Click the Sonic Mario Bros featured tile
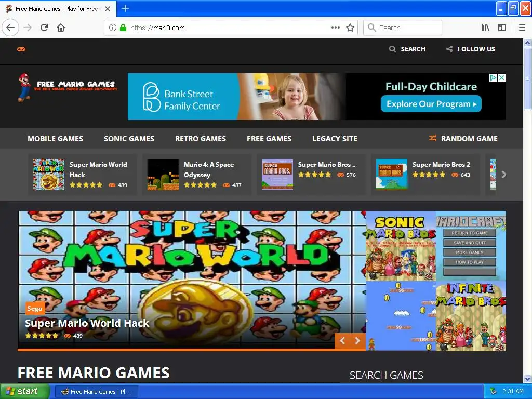 (401, 246)
